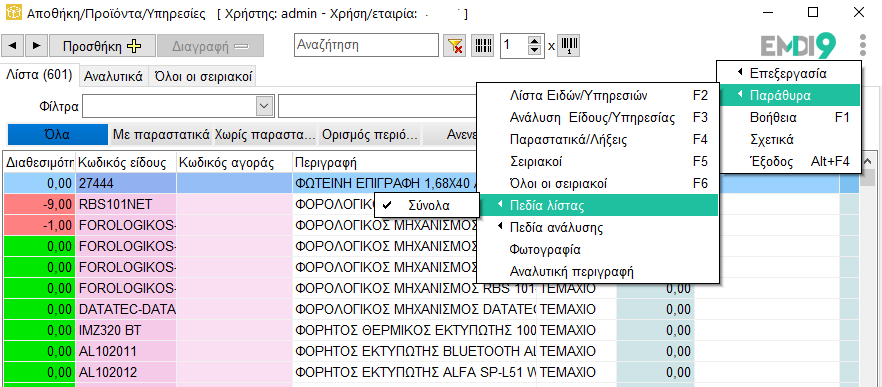Choose Σειριακοί F5 from the menu
Image resolution: width=882 pixels, height=387 pixels.
tap(598, 161)
